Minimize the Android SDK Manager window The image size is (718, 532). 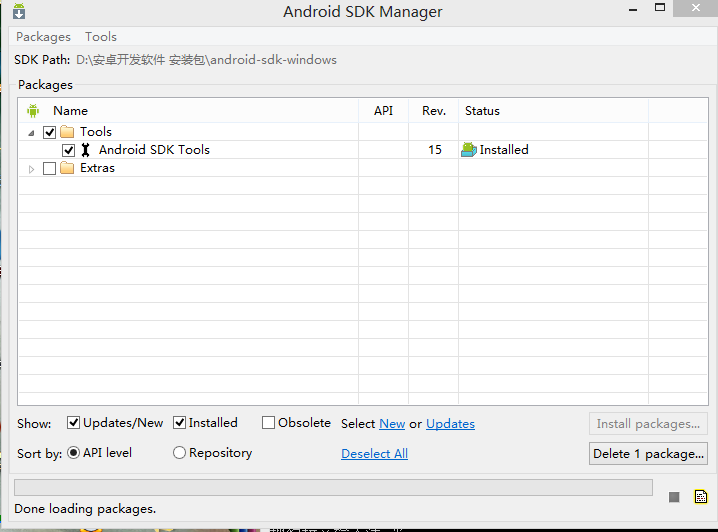633,9
